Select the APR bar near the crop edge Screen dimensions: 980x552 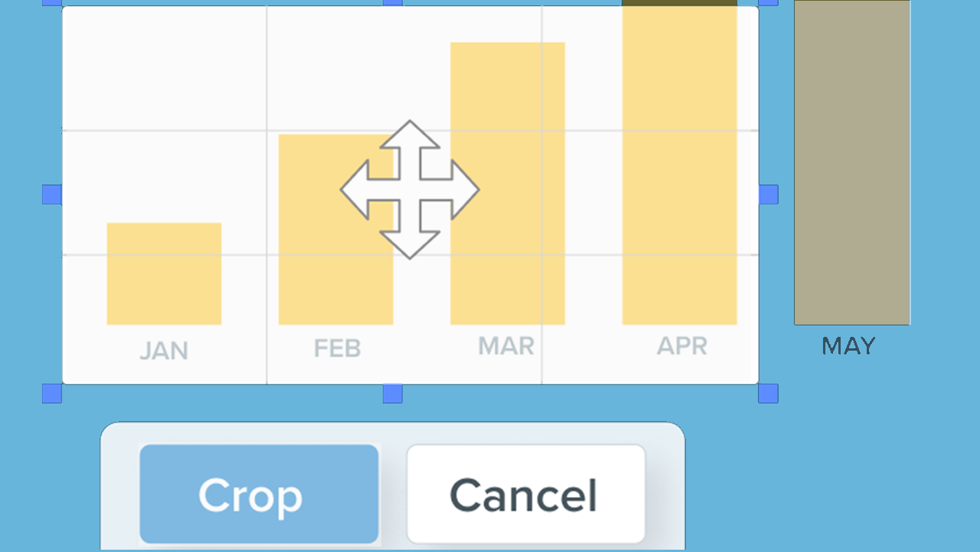coord(679,165)
